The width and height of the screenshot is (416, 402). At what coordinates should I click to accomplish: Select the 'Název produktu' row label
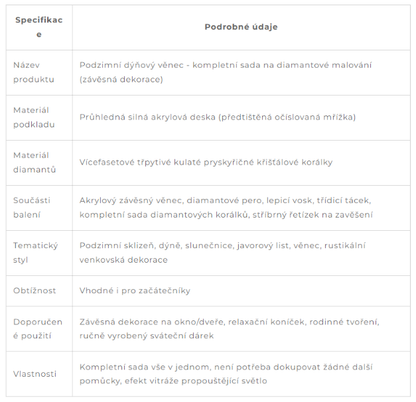[x=34, y=72]
